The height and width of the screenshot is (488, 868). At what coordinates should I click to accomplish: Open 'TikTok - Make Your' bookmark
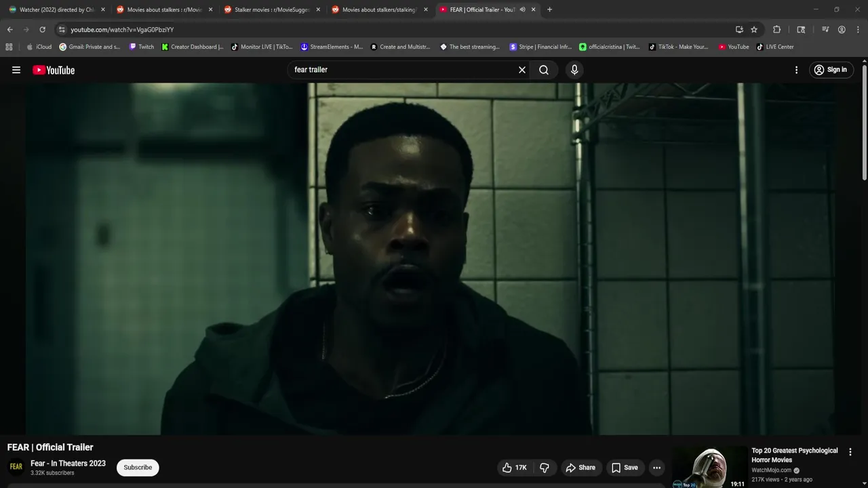click(x=678, y=47)
